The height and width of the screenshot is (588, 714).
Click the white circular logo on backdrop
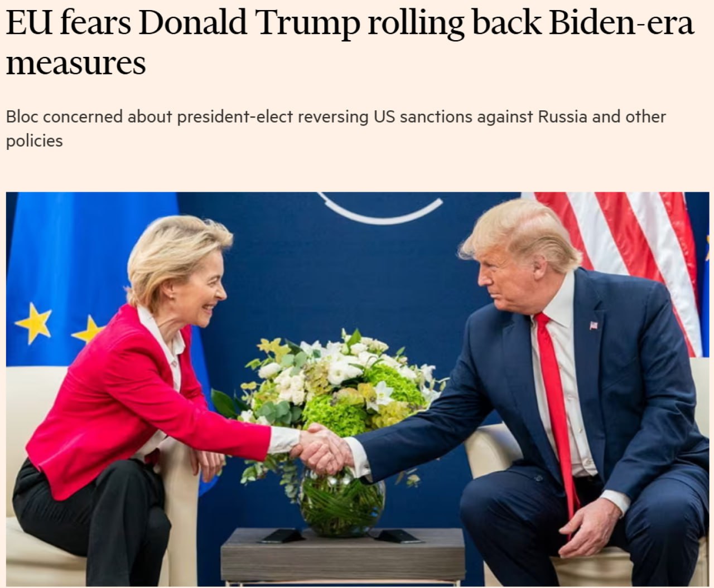click(380, 208)
